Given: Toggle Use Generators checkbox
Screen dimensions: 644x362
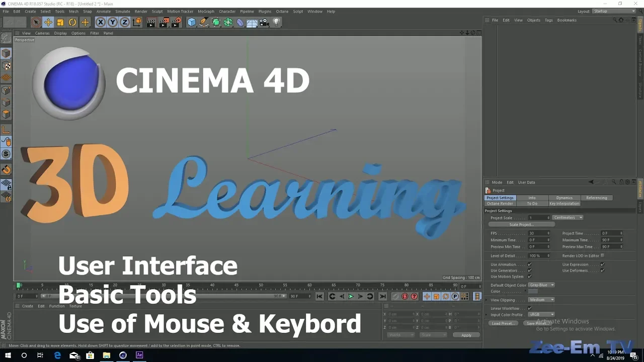Looking at the screenshot, I should click(x=529, y=270).
